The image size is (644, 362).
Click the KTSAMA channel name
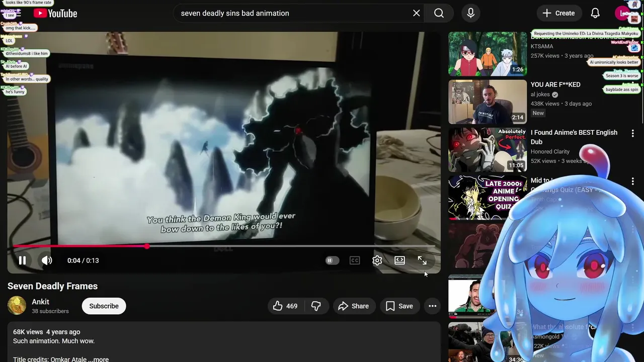[x=542, y=46]
